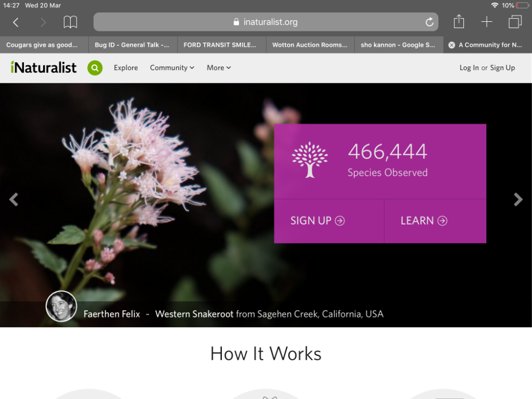Image resolution: width=532 pixels, height=399 pixels.
Task: Click the 'Species Observed' label
Action: click(x=387, y=173)
